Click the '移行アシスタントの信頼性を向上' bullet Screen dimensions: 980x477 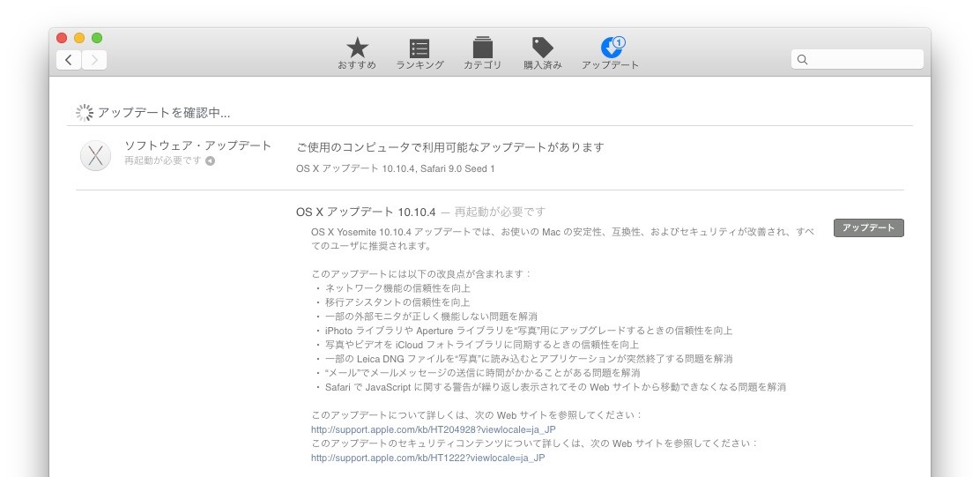[x=397, y=302]
